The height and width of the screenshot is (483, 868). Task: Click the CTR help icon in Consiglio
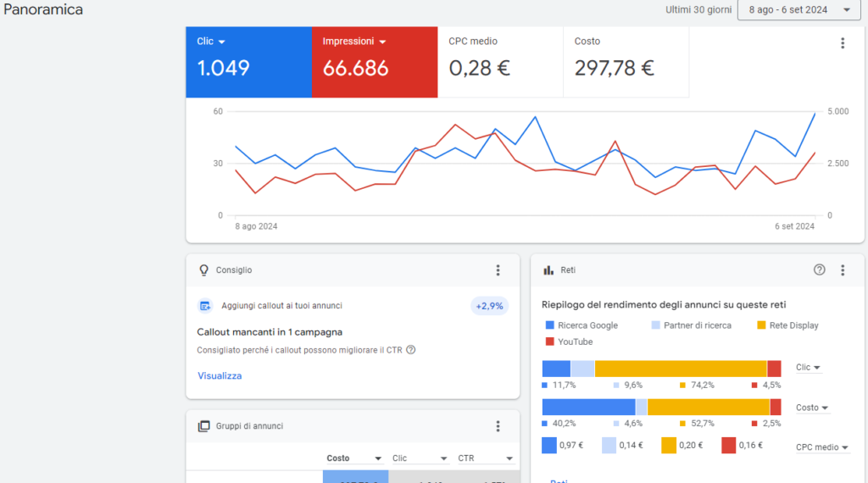[x=411, y=350]
